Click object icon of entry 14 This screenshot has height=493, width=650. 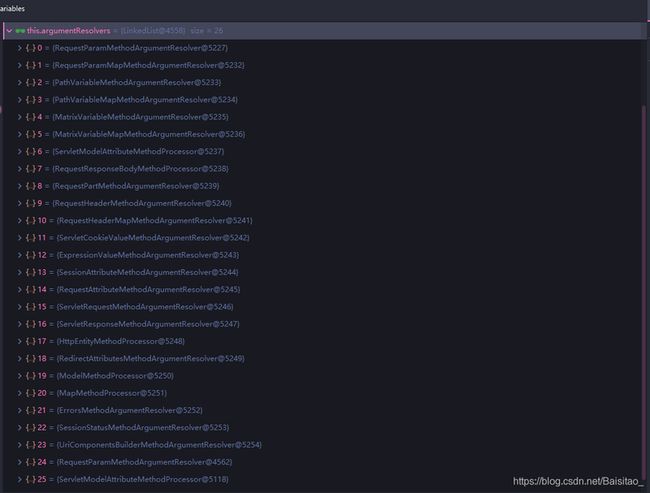tap(31, 290)
